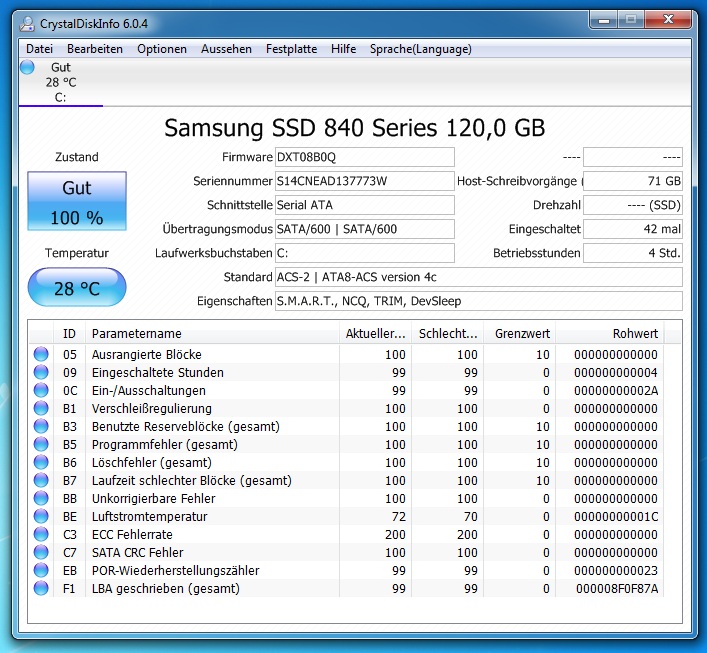Click the Seriennummer field S14CNEAD137773W

point(365,181)
